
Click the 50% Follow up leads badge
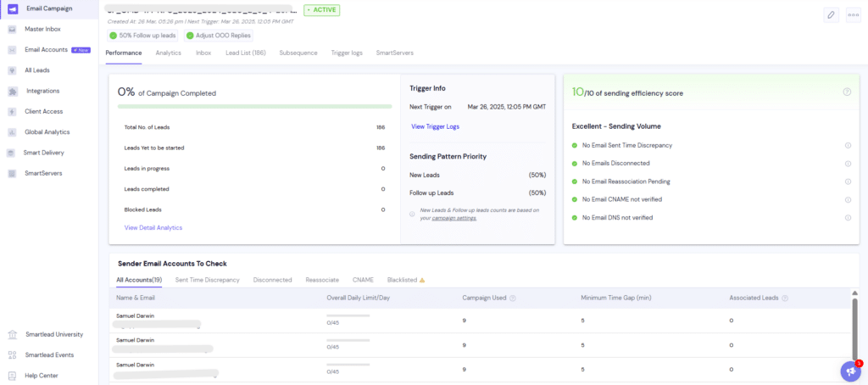(142, 36)
